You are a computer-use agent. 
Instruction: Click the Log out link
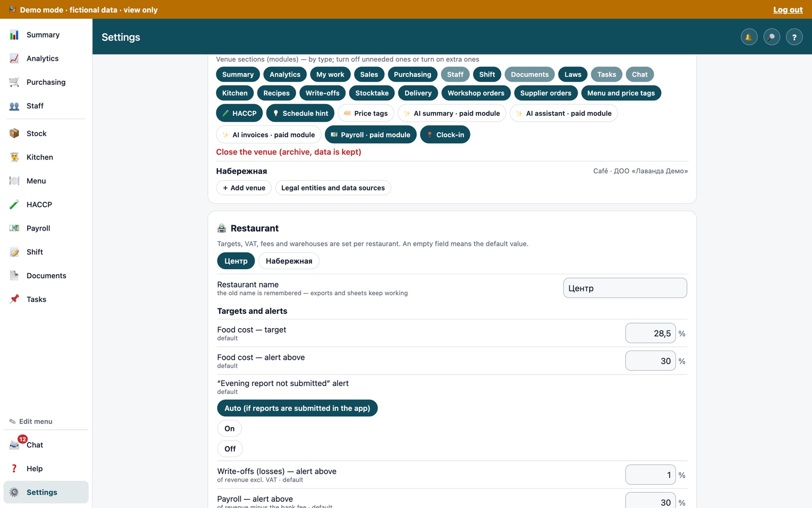click(788, 10)
